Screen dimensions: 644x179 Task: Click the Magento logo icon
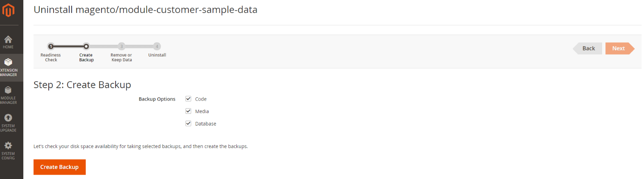click(x=8, y=10)
